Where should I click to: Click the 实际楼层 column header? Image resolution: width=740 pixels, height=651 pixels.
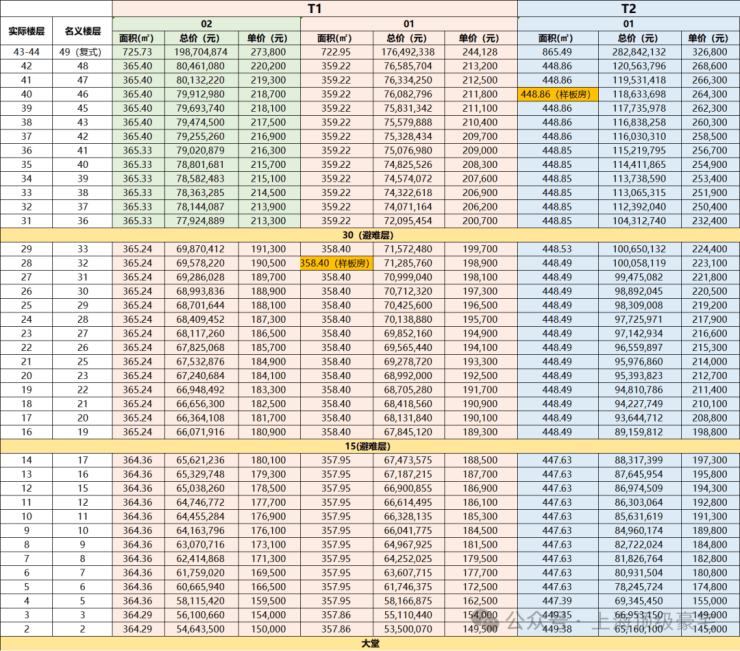pyautogui.click(x=25, y=30)
